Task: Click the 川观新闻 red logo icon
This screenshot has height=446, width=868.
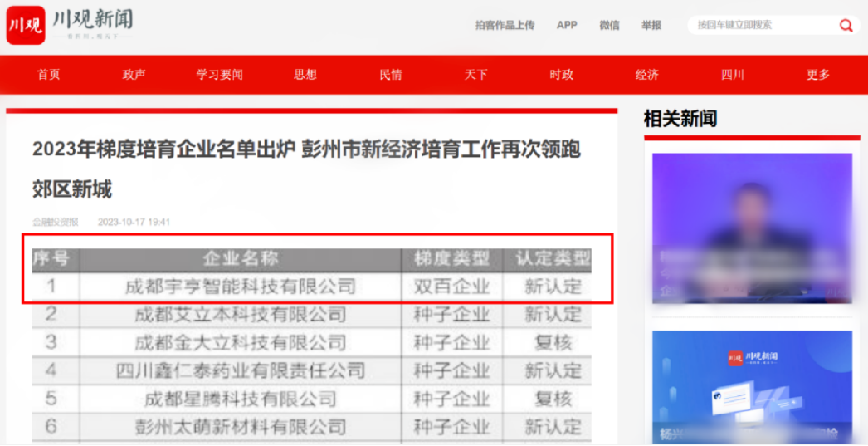Action: tap(26, 25)
